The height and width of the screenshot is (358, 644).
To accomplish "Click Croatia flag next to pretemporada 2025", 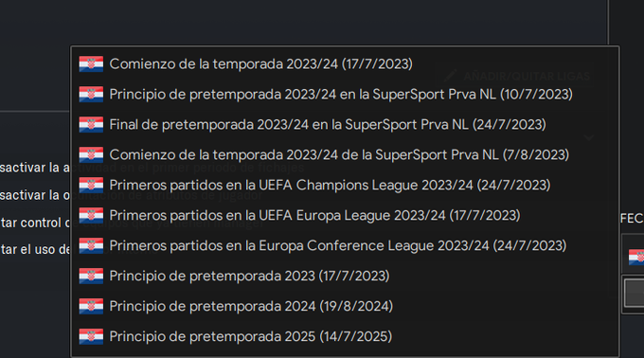I will [91, 336].
